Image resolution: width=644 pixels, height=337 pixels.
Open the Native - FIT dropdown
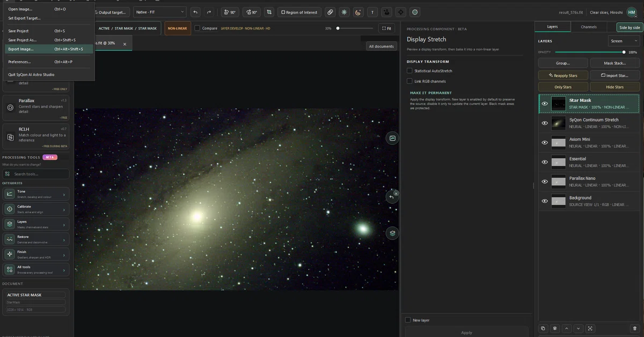point(159,12)
